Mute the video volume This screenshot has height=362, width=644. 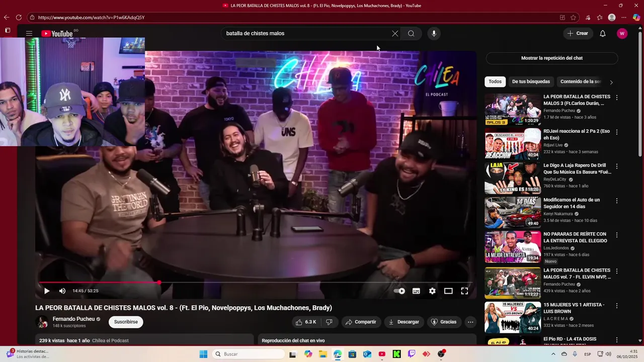point(62,291)
